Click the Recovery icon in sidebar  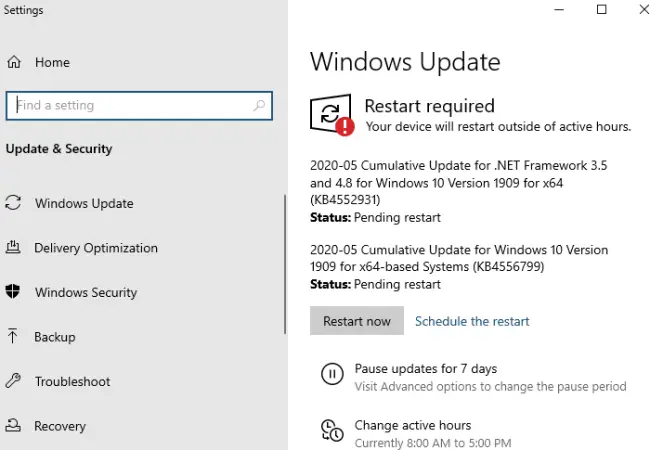[13, 425]
